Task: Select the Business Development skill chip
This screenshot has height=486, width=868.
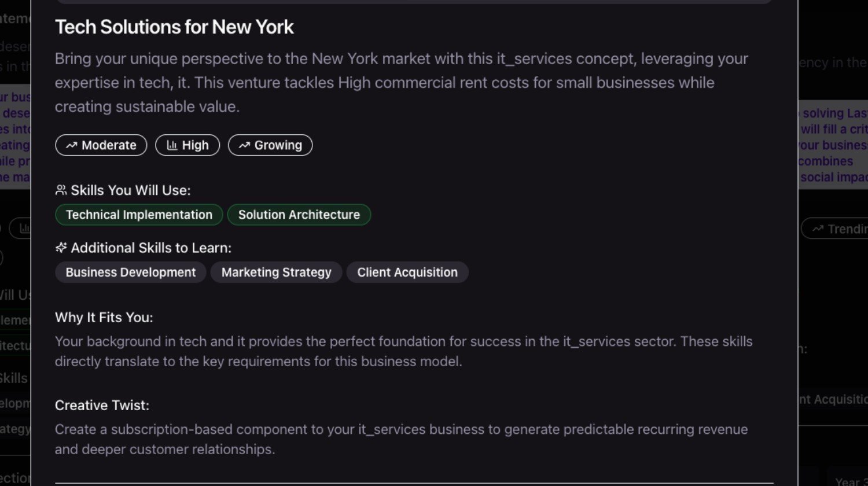Action: tap(131, 273)
